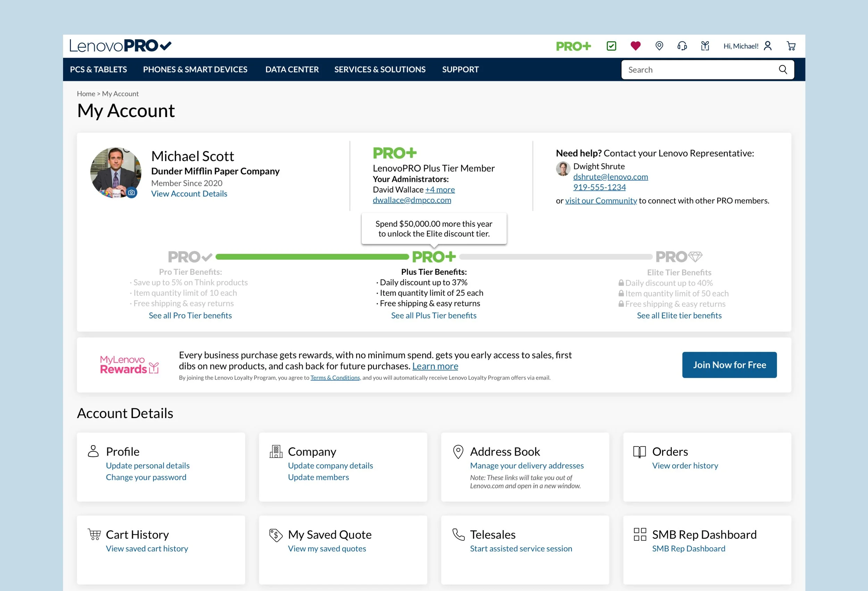Click the Company building icon

(276, 451)
